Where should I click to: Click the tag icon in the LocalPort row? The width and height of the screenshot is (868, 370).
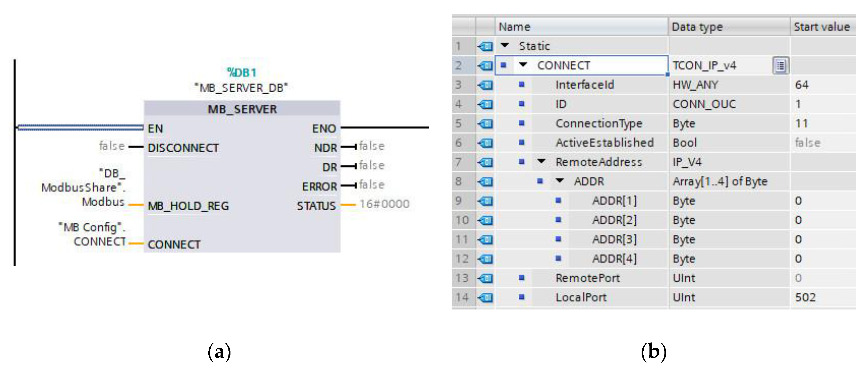point(485,298)
